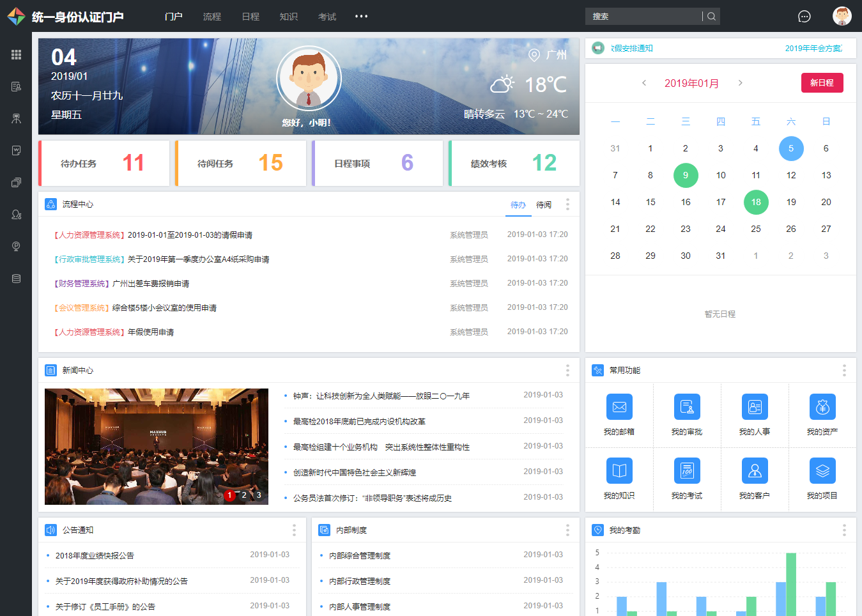Click the search magnifier icon
This screenshot has width=862, height=616.
(x=711, y=17)
